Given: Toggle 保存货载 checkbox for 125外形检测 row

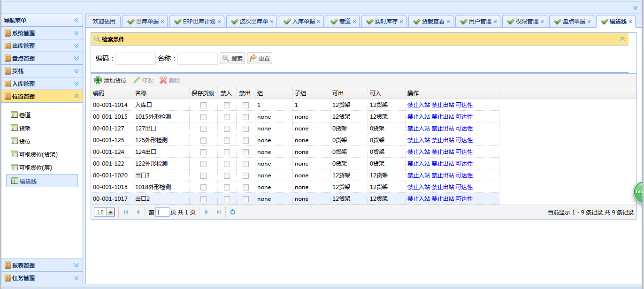Looking at the screenshot, I should coord(203,140).
